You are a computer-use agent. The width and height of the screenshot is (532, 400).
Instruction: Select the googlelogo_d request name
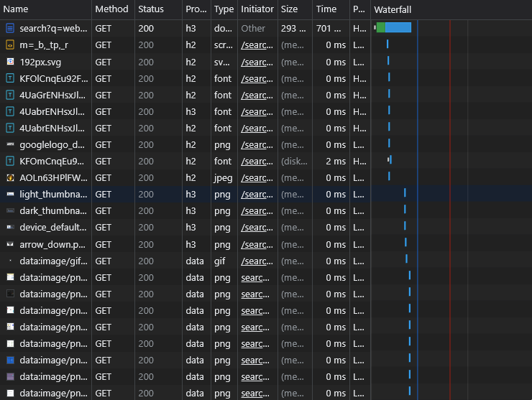pos(52,145)
